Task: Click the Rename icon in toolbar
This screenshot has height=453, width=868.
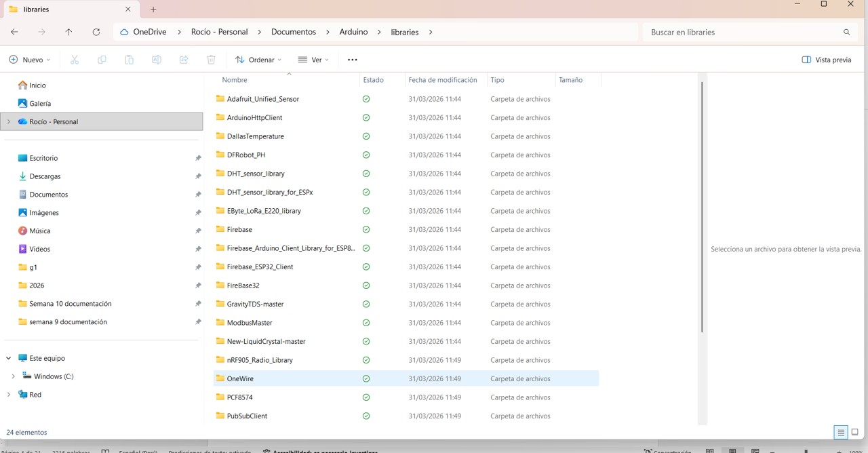Action: pos(156,60)
